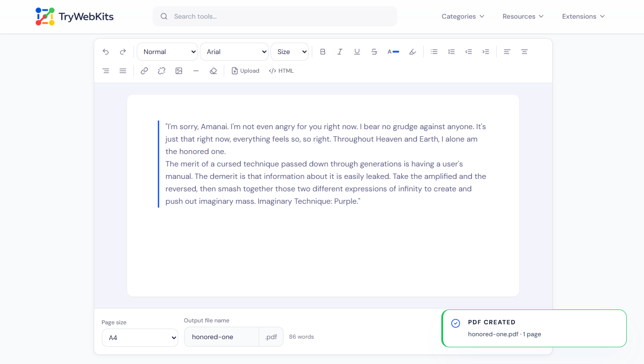Insert a numbered list
The image size is (644, 364).
coord(451,52)
